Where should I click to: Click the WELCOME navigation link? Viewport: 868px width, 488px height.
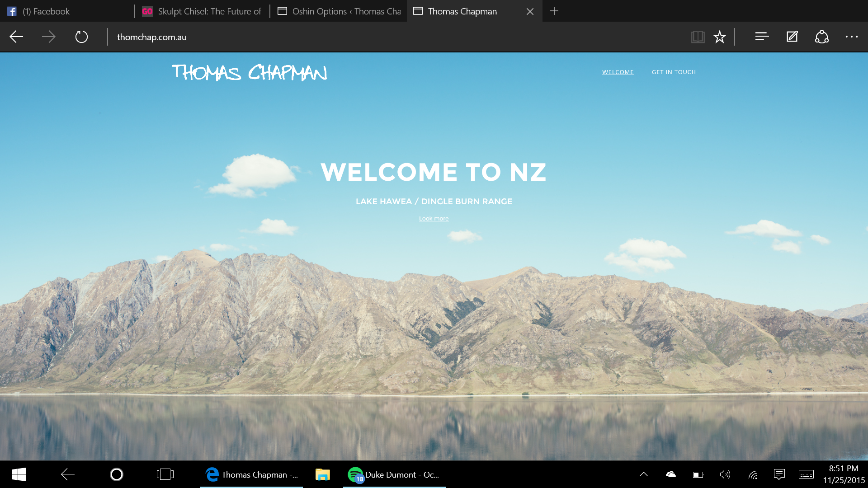(x=618, y=72)
